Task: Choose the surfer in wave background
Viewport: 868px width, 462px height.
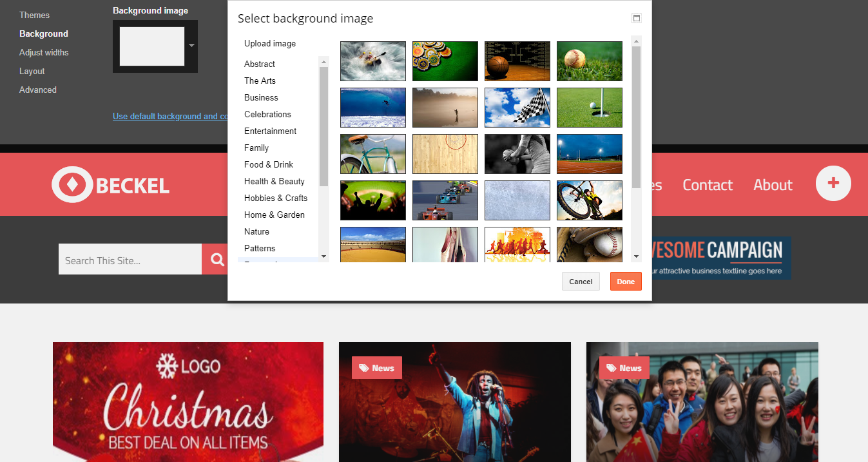Action: (x=373, y=108)
